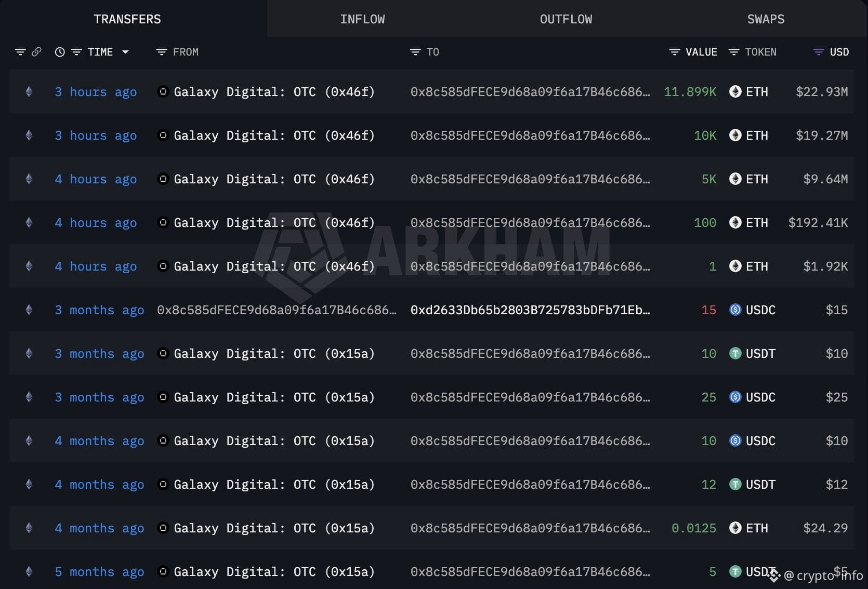Screen dimensions: 868x589
Task: Click the TOKEN column header label
Action: 760,52
